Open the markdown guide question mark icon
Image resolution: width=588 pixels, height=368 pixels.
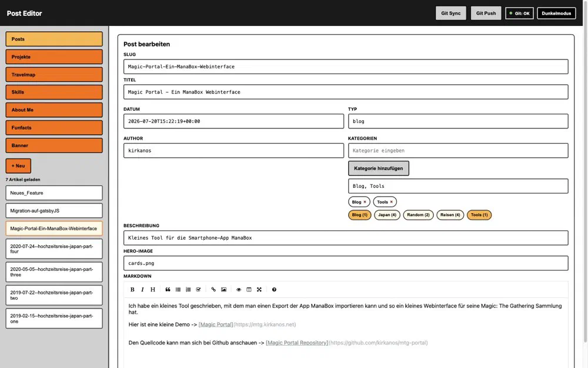(274, 290)
